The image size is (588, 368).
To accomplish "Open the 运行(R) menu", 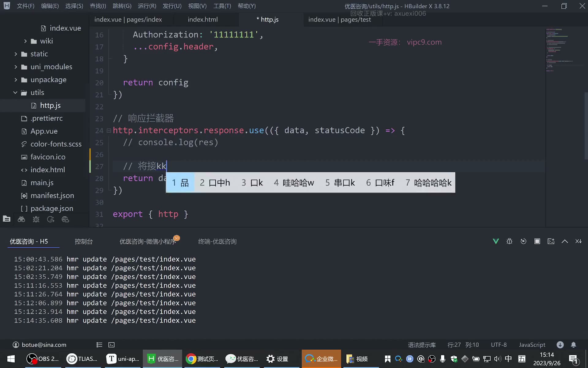I will 147,6.
